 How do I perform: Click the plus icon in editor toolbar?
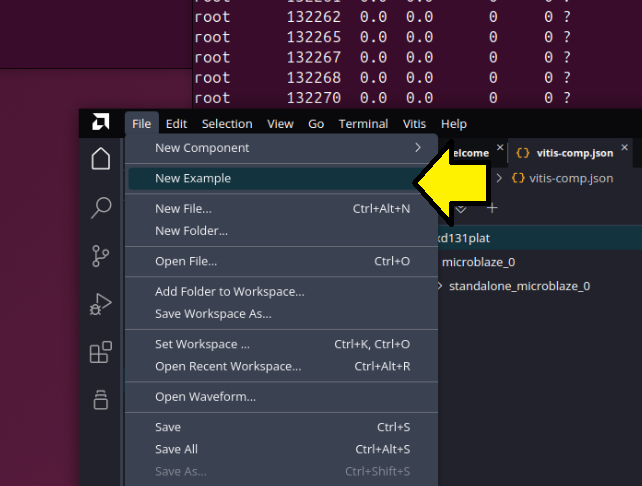tap(491, 208)
